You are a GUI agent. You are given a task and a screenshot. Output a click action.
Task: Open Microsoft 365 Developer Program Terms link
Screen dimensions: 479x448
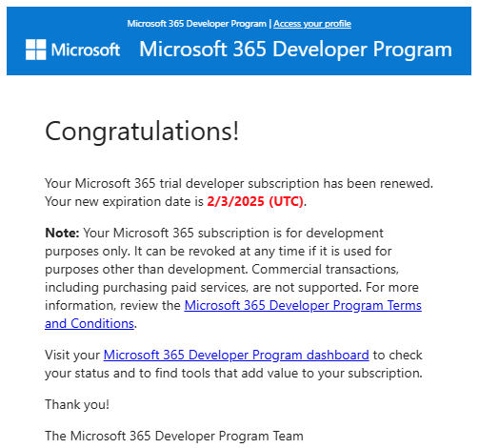coord(303,305)
